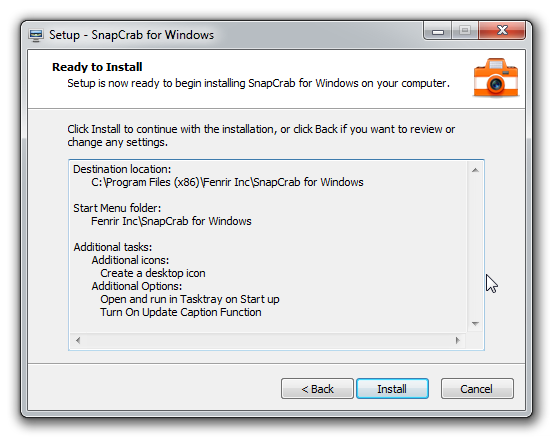The height and width of the screenshot is (438, 553).
Task: Click the left arrow of horizontal scrollbar
Action: point(78,340)
